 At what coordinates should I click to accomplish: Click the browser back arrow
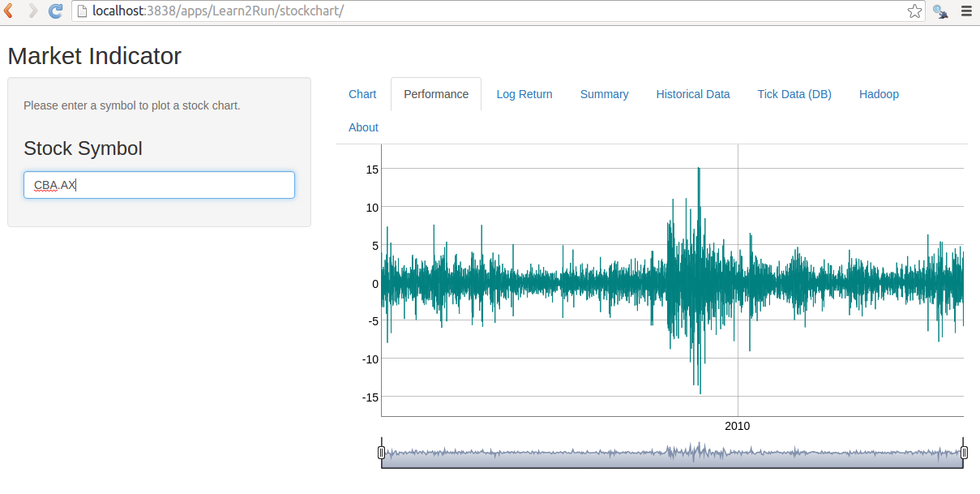coord(9,11)
